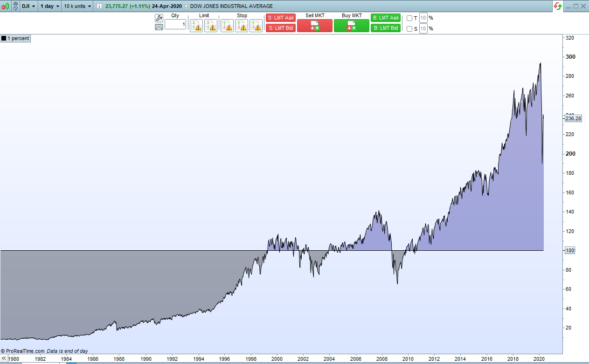589x364 pixels.
Task: Click the ProRealTime.com copyright text
Action: pos(22,351)
